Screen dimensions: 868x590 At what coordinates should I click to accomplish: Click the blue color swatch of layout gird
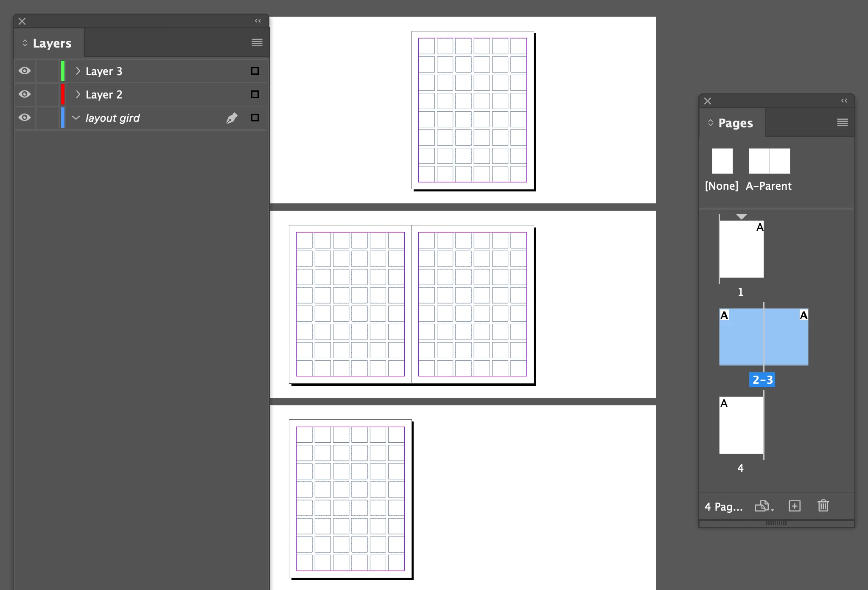tap(63, 118)
